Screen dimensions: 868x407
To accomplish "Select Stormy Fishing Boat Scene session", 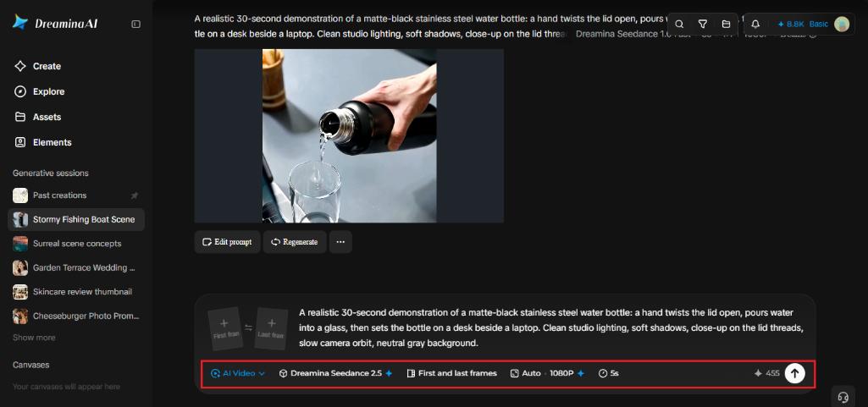I will click(76, 219).
